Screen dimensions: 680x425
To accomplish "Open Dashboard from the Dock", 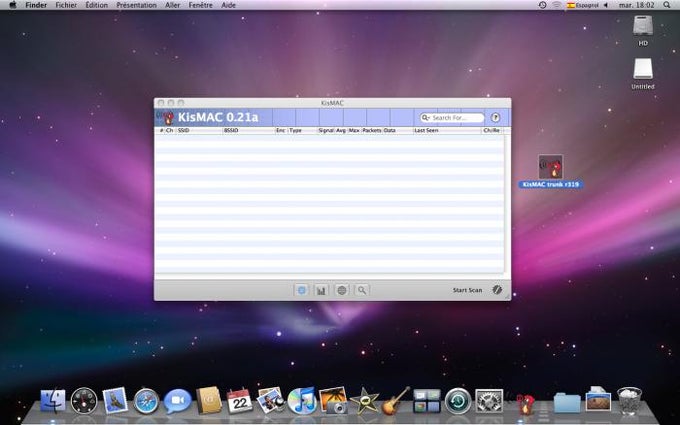I will (x=84, y=401).
